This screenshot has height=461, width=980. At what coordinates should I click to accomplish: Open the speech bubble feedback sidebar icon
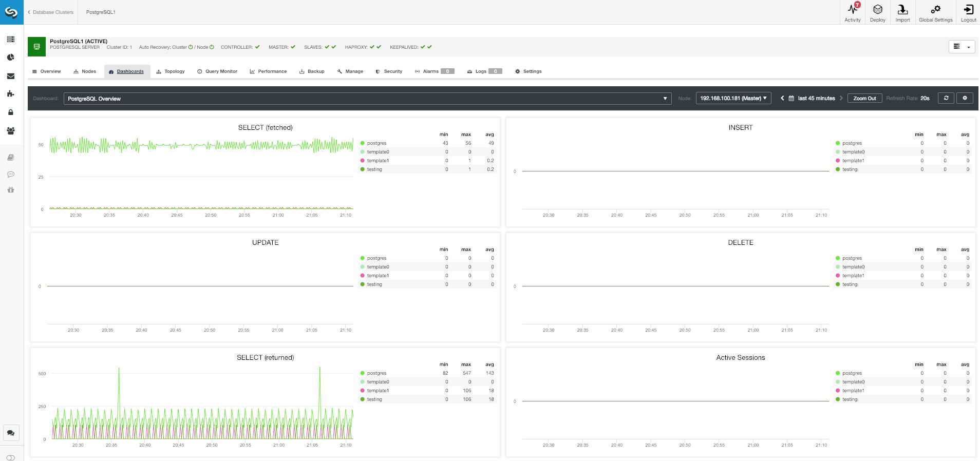pyautogui.click(x=11, y=175)
